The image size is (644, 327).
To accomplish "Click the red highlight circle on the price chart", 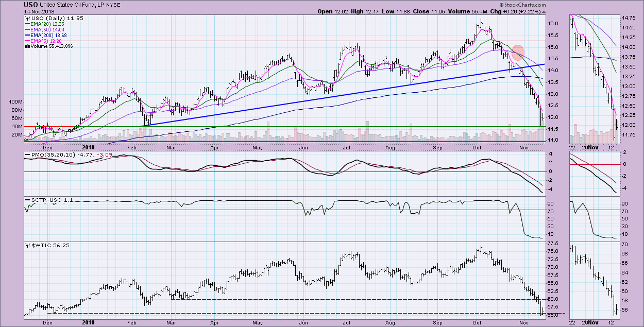I will [x=518, y=52].
